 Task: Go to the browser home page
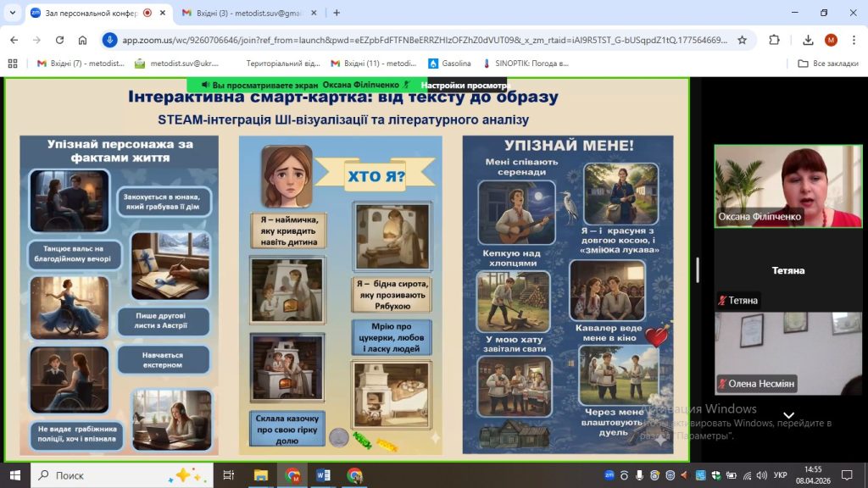point(82,40)
